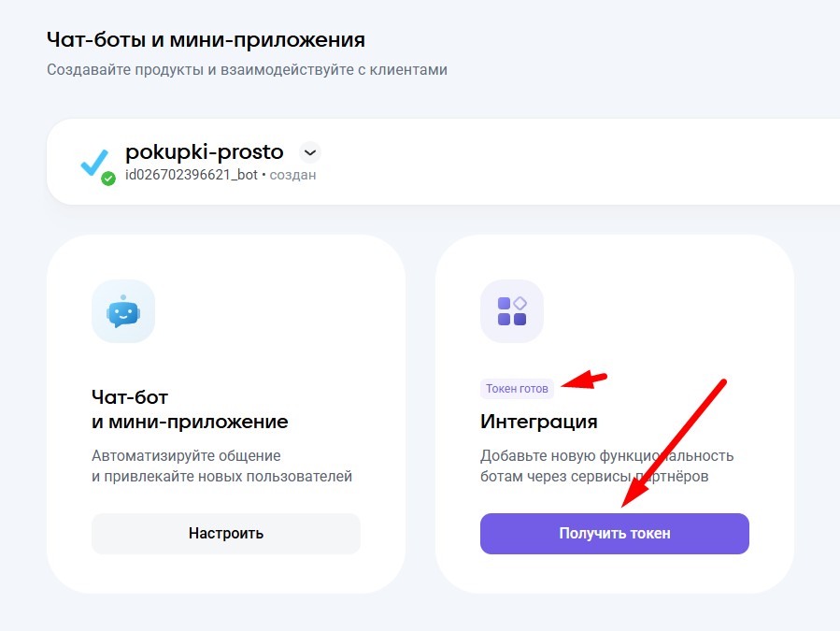Click the "Автоматизируйте общение" description text
This screenshot has width=840, height=631.
tap(187, 456)
